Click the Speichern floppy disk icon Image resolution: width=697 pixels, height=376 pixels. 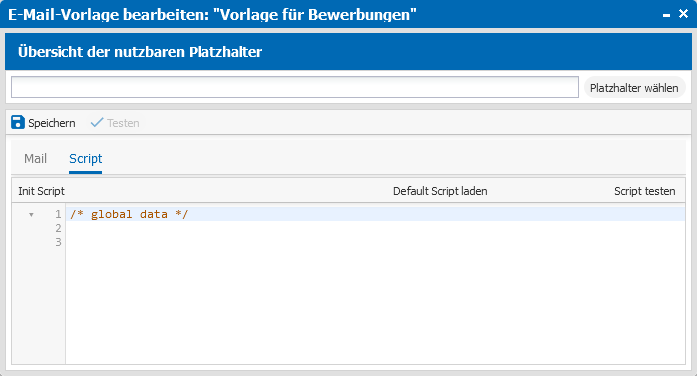18,122
